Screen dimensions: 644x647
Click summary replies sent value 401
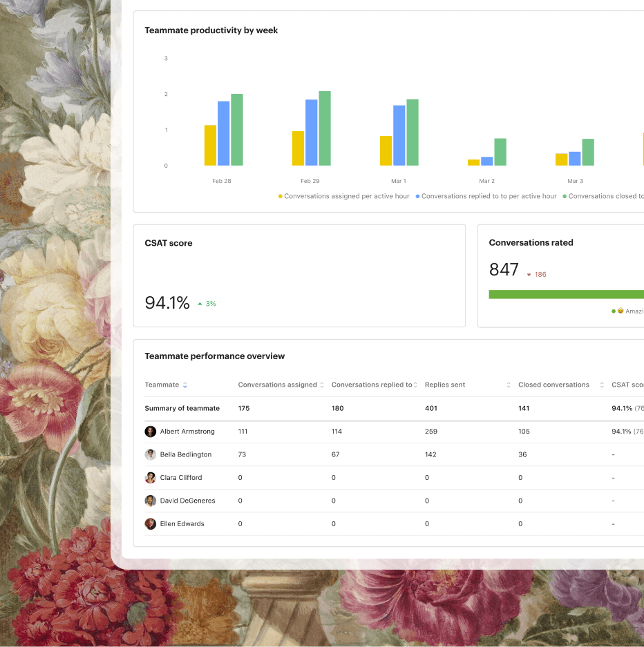431,409
